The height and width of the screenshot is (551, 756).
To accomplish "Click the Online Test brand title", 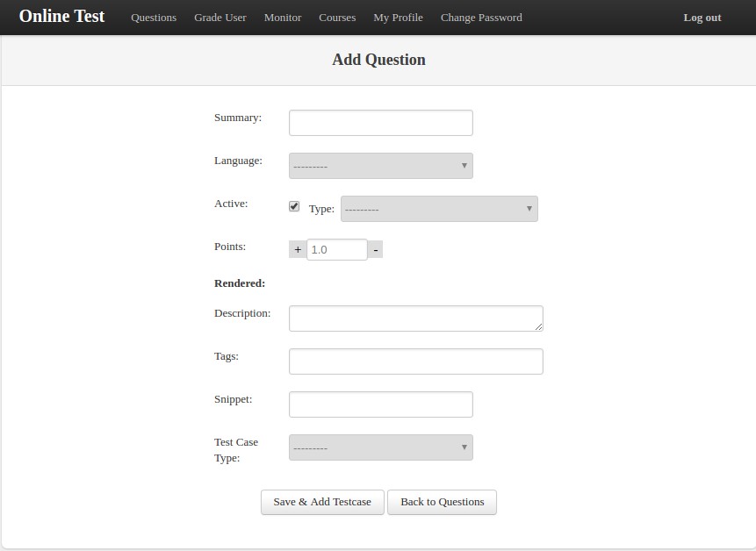I will [61, 16].
